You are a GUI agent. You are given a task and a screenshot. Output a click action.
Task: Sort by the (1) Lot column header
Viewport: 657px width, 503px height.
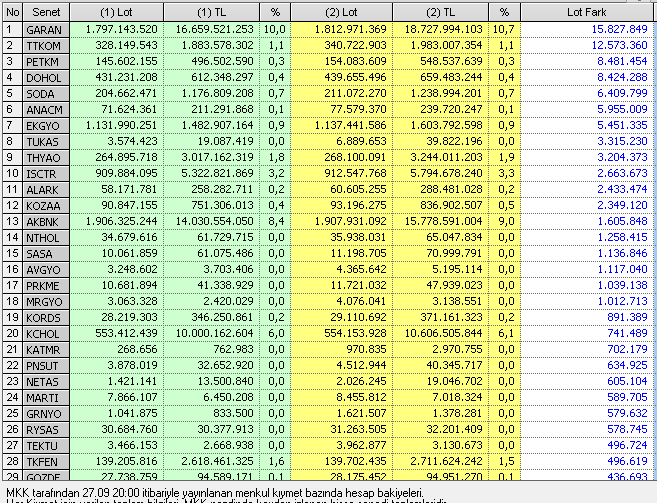[x=116, y=13]
